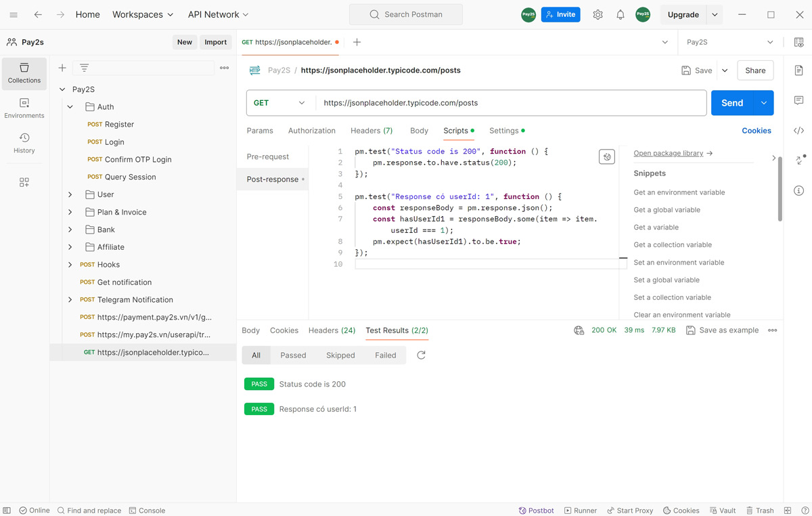
Task: Open the response pane three-dot menu
Action: coord(773,330)
